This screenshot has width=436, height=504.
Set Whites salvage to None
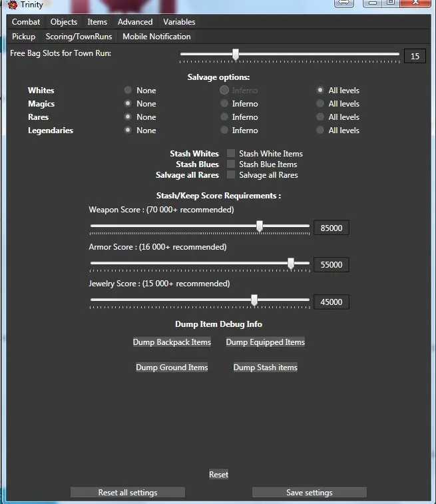pyautogui.click(x=128, y=91)
